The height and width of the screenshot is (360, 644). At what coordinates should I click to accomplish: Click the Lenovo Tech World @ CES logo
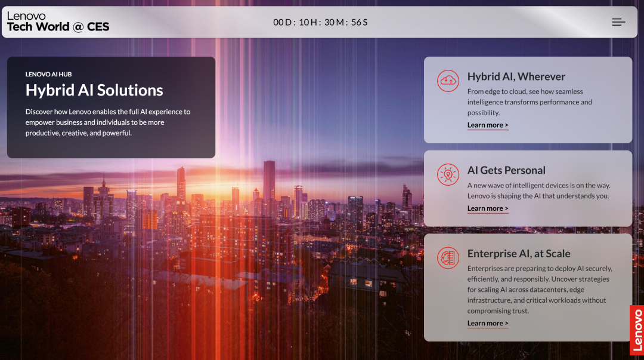pyautogui.click(x=58, y=22)
